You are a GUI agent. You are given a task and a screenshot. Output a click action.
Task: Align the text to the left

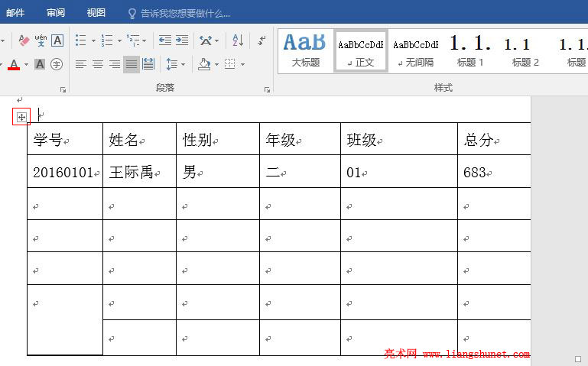[80, 64]
